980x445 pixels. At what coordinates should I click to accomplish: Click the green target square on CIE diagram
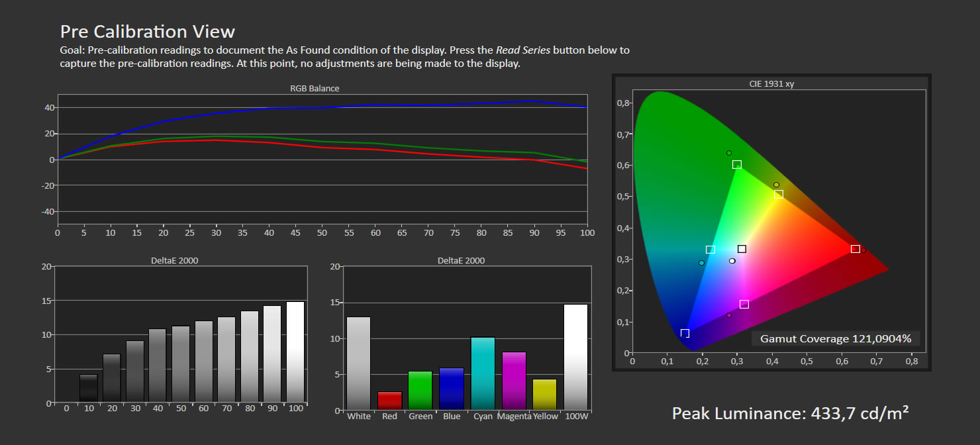click(x=736, y=164)
